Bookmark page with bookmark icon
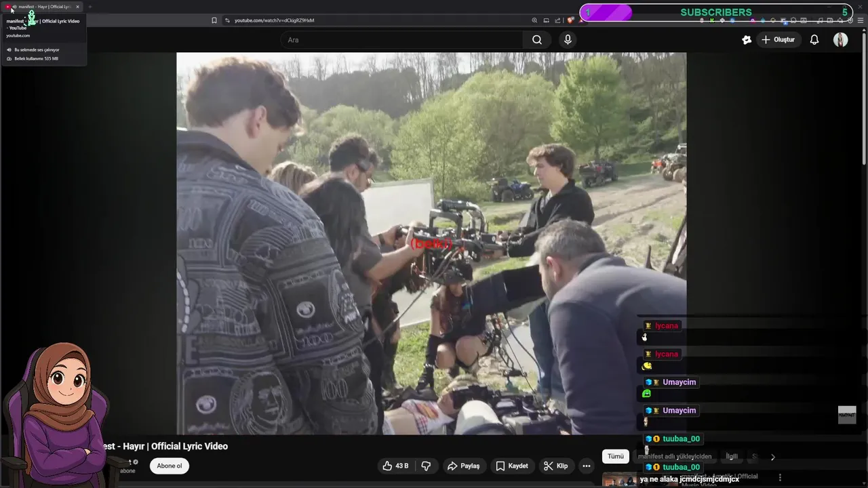Image resolution: width=868 pixels, height=488 pixels. (x=214, y=20)
